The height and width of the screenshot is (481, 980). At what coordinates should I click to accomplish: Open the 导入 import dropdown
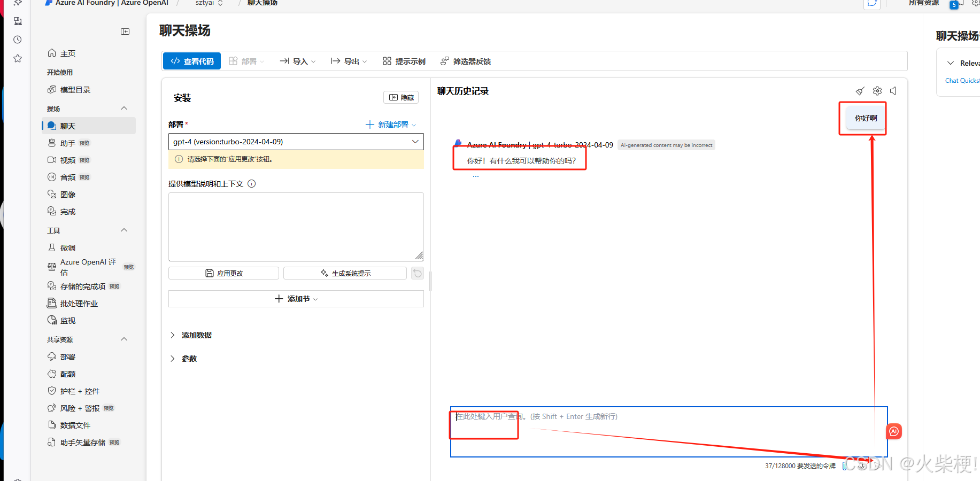(x=298, y=61)
